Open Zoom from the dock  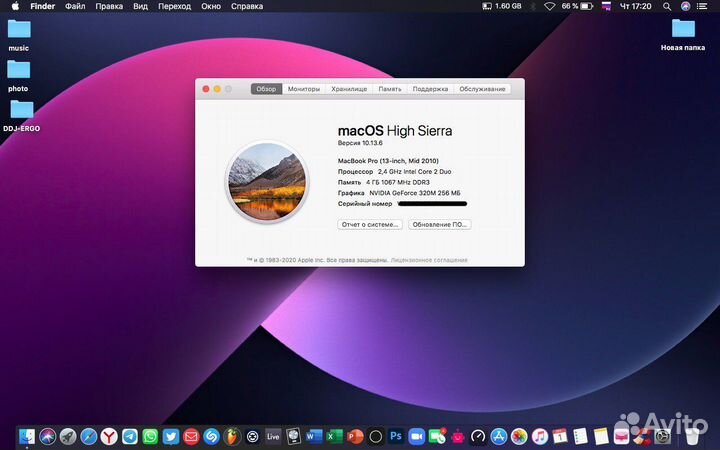[416, 436]
